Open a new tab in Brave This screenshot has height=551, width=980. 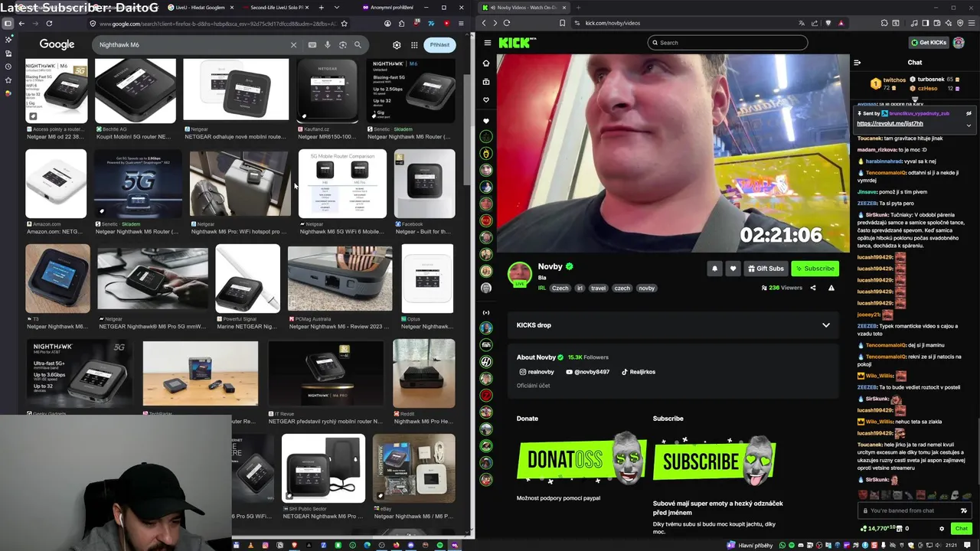[577, 7]
